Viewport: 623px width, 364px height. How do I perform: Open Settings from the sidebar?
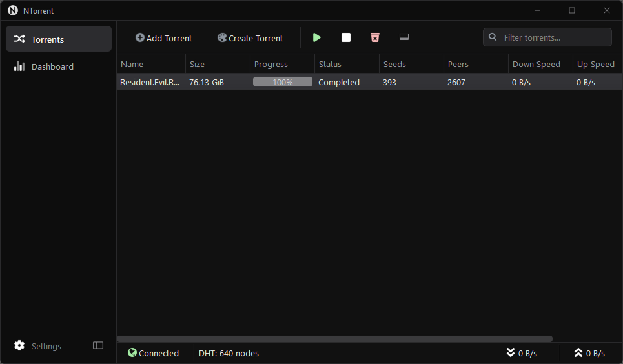click(46, 346)
